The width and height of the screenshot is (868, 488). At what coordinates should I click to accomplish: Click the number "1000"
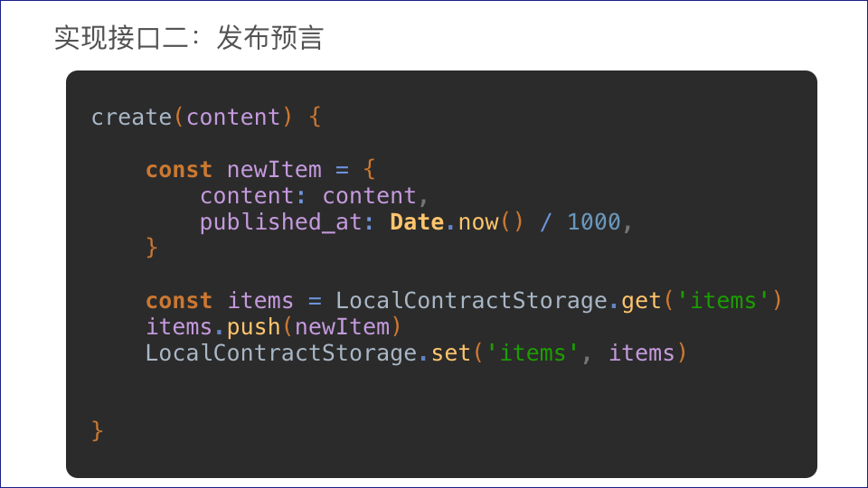pyautogui.click(x=594, y=222)
